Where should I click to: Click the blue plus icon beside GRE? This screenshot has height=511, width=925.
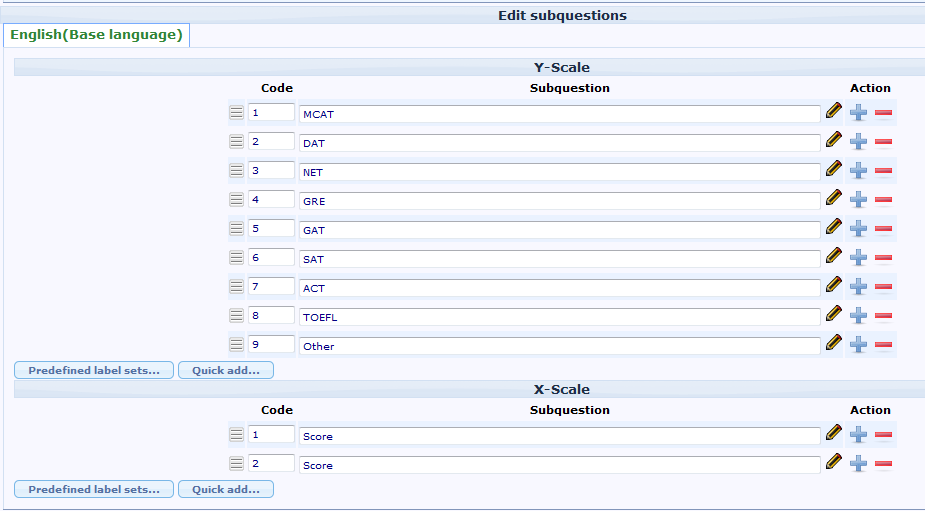coord(858,199)
